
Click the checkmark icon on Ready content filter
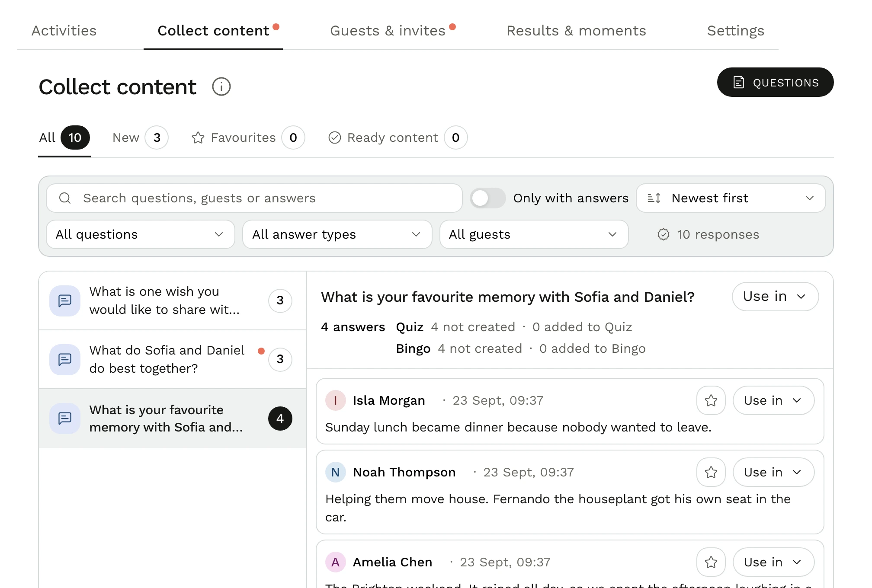(335, 137)
